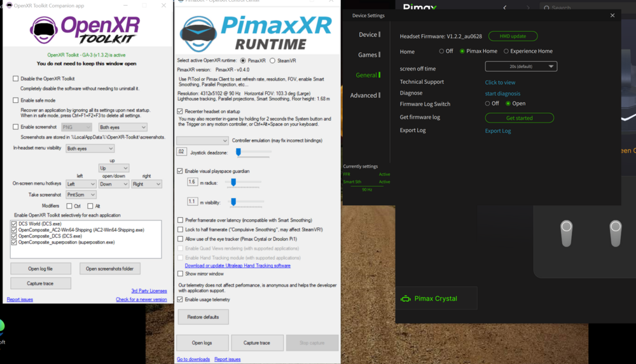This screenshot has height=364, width=636.
Task: Select Home Off radio button
Action: click(441, 51)
